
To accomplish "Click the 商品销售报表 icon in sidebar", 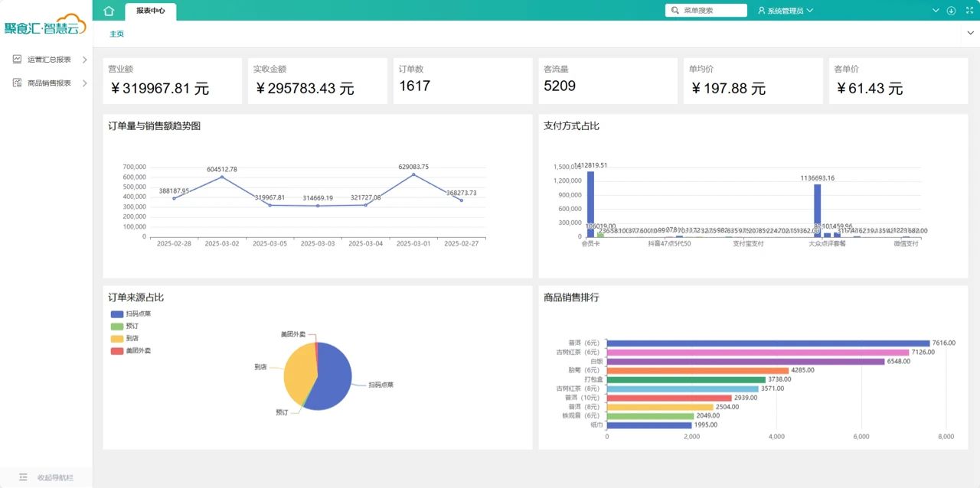I will click(x=17, y=83).
